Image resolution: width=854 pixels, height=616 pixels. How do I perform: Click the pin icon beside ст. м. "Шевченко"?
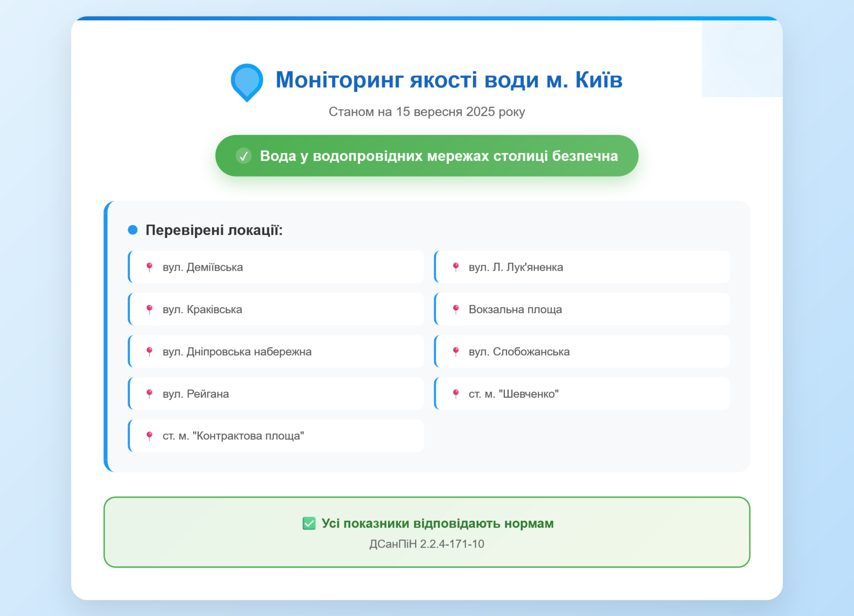point(456,394)
